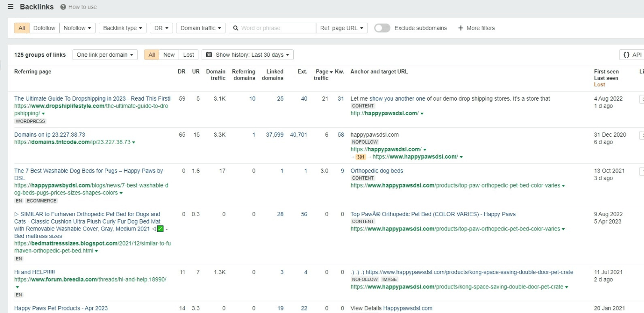Select the All tab next to New
The height and width of the screenshot is (313, 644).
pos(152,55)
